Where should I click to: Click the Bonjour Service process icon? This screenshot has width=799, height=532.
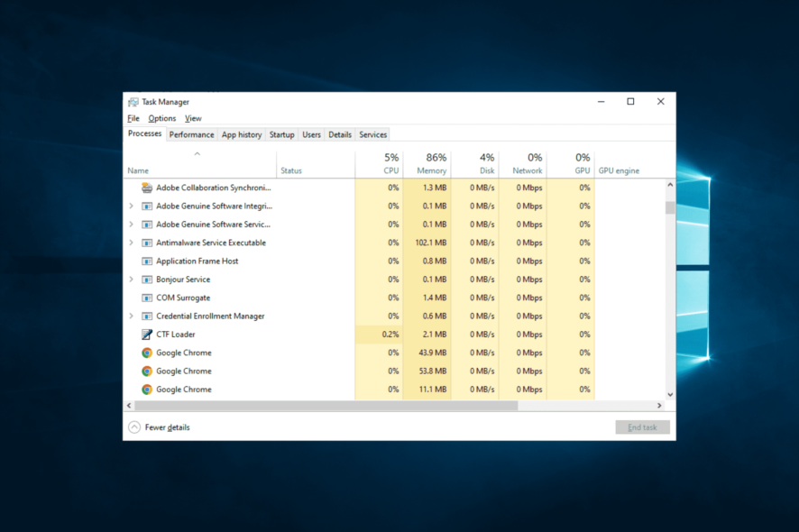146,280
